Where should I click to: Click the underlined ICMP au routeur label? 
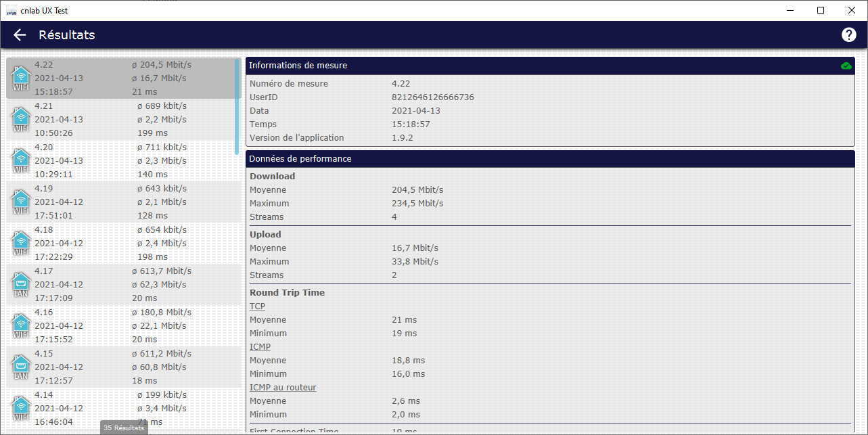pos(283,388)
